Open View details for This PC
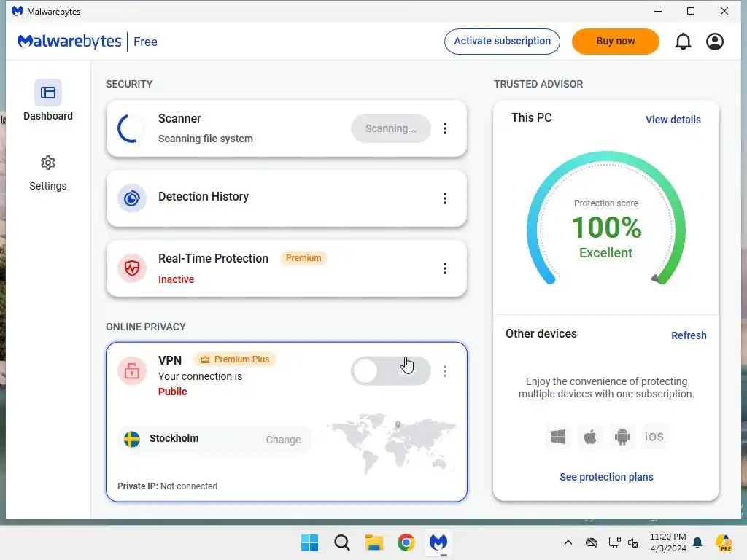The image size is (747, 560). click(673, 120)
